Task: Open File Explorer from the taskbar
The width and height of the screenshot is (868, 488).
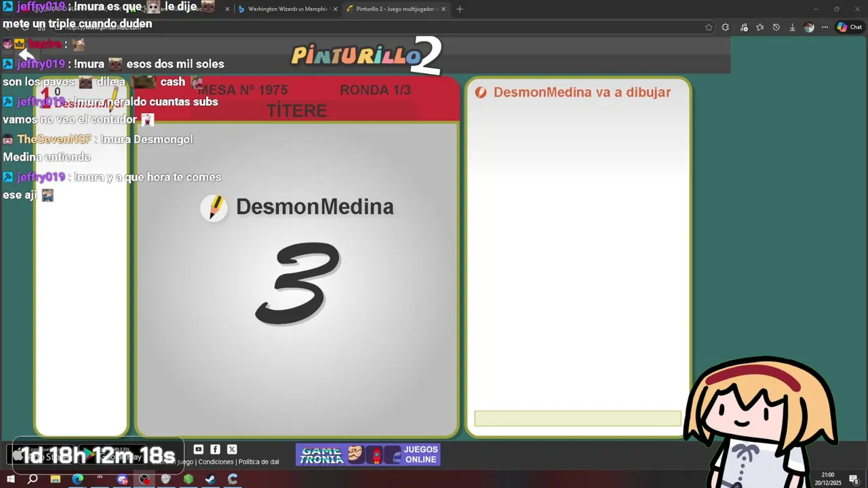Action: (x=56, y=479)
